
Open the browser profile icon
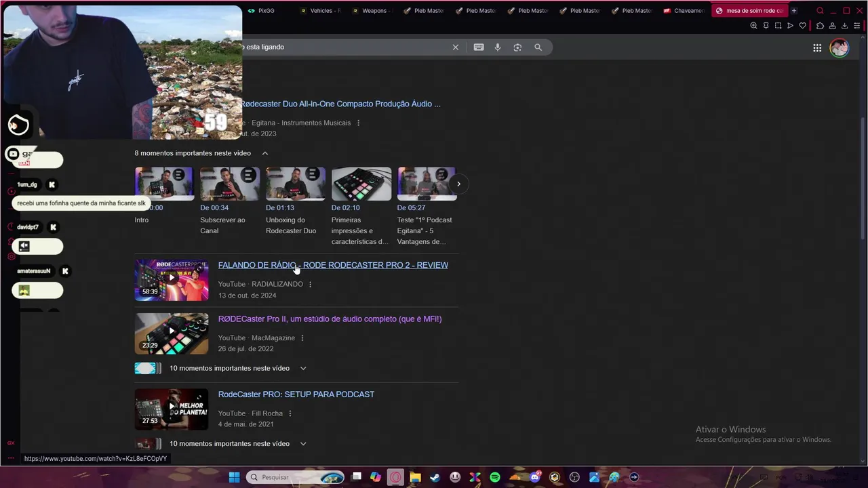tap(832, 26)
